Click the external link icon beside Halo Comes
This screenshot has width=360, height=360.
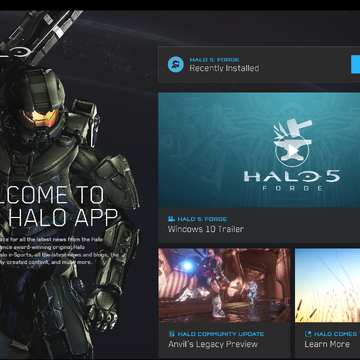[308, 334]
